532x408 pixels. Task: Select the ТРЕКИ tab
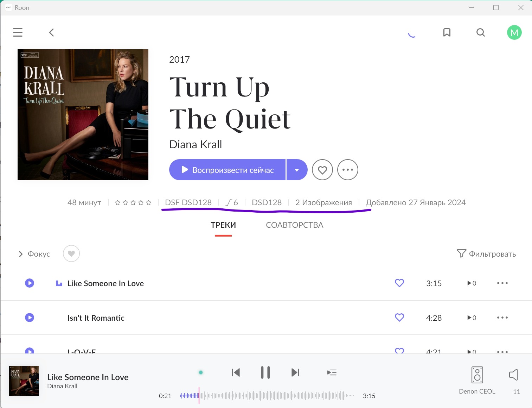pos(223,225)
